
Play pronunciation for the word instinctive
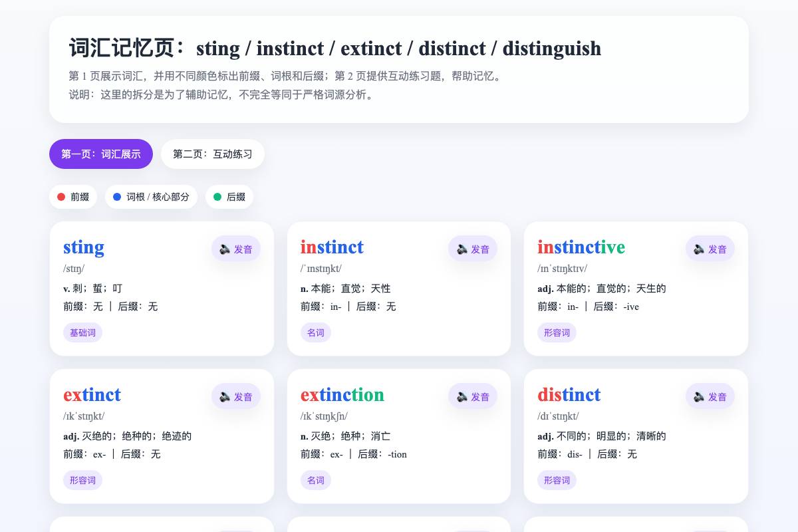[x=710, y=249]
